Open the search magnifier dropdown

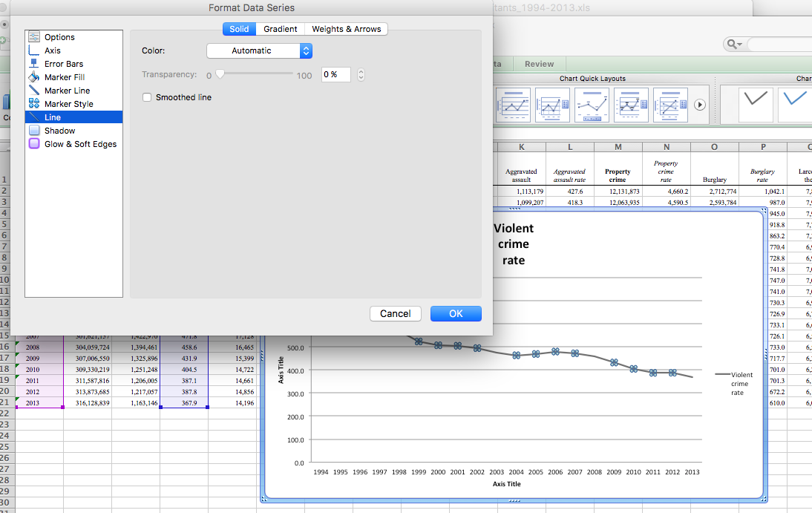[735, 45]
